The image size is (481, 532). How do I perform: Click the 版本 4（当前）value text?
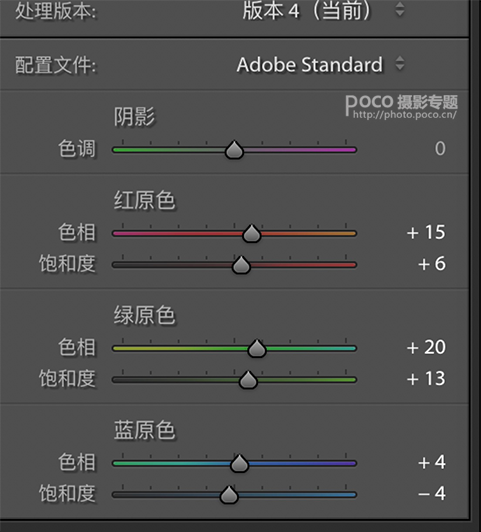click(x=307, y=11)
